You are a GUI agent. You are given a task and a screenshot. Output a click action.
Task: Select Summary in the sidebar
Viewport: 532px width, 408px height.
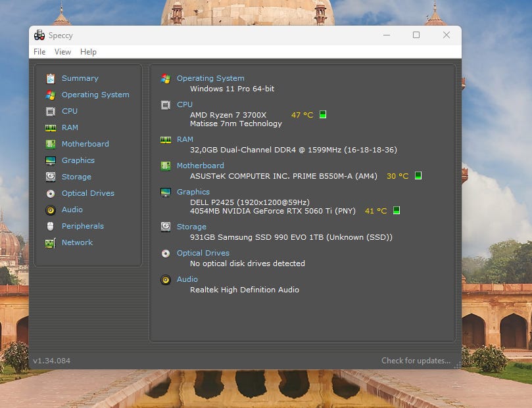coord(80,78)
